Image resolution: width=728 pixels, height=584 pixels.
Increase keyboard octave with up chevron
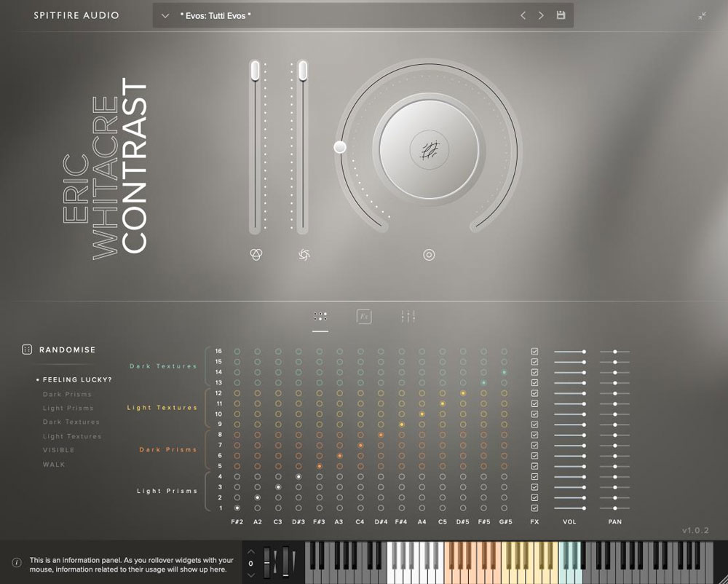pos(250,552)
